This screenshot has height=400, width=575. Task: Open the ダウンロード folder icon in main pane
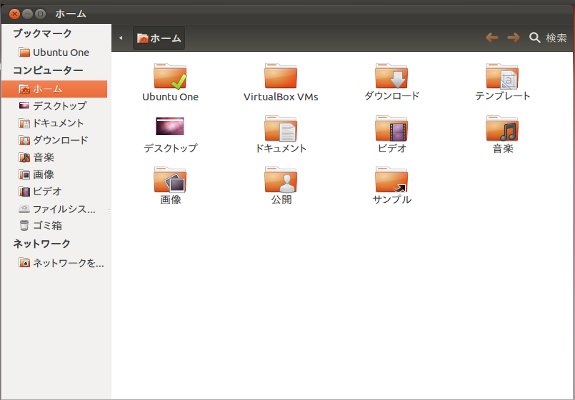tap(391, 77)
